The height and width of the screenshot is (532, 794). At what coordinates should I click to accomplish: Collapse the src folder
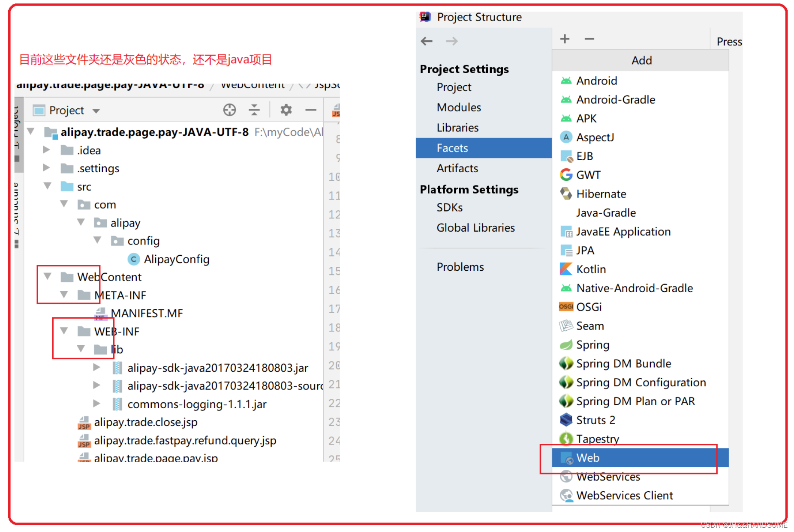[x=47, y=186]
